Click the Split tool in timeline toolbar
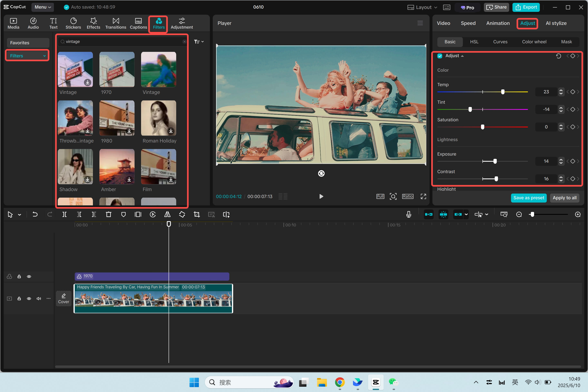 point(64,214)
